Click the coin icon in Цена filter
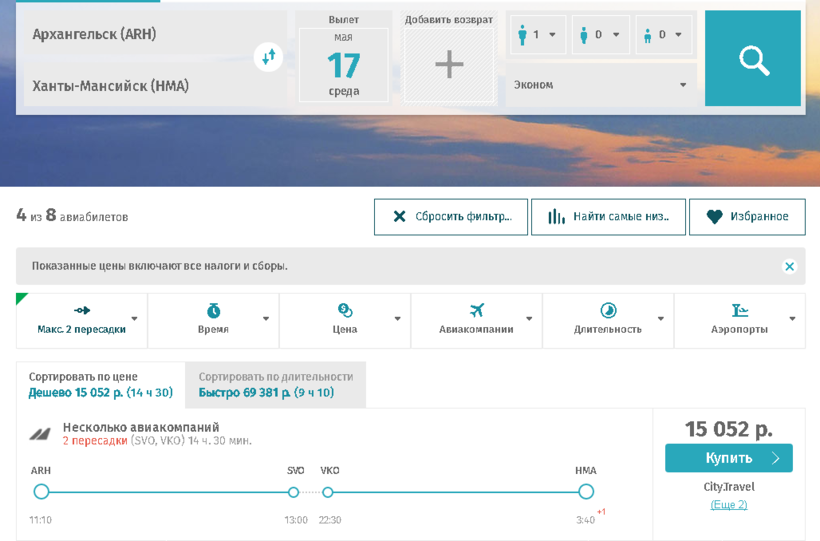The height and width of the screenshot is (541, 820). click(x=345, y=311)
